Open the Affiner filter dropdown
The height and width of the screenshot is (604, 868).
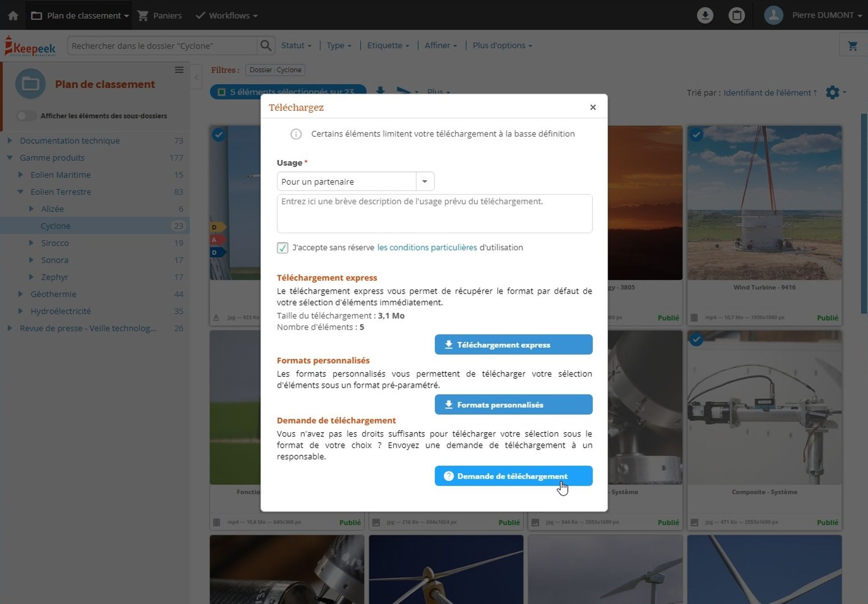click(441, 46)
